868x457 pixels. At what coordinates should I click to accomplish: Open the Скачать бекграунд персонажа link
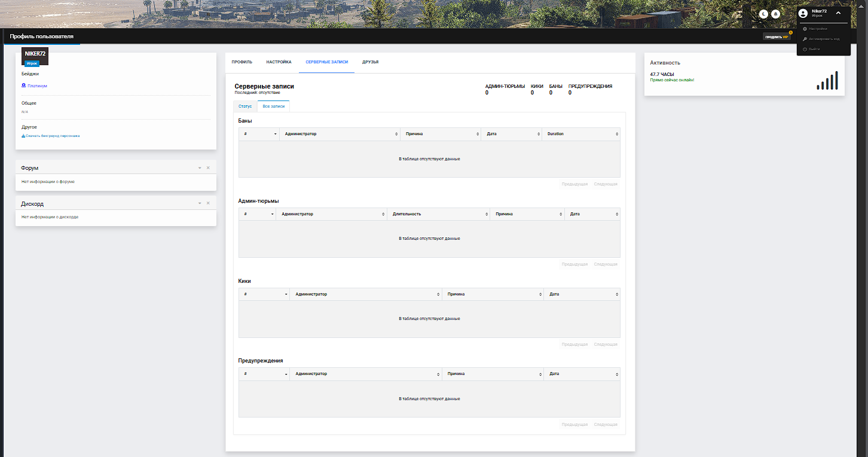coord(53,136)
